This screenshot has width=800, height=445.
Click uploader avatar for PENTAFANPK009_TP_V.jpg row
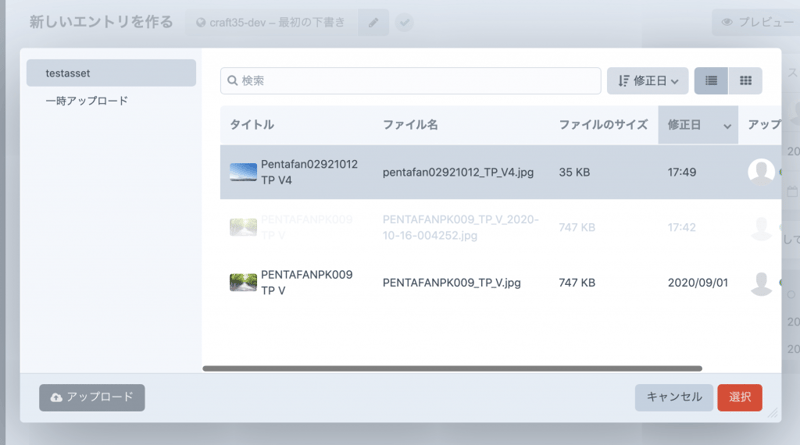761,283
